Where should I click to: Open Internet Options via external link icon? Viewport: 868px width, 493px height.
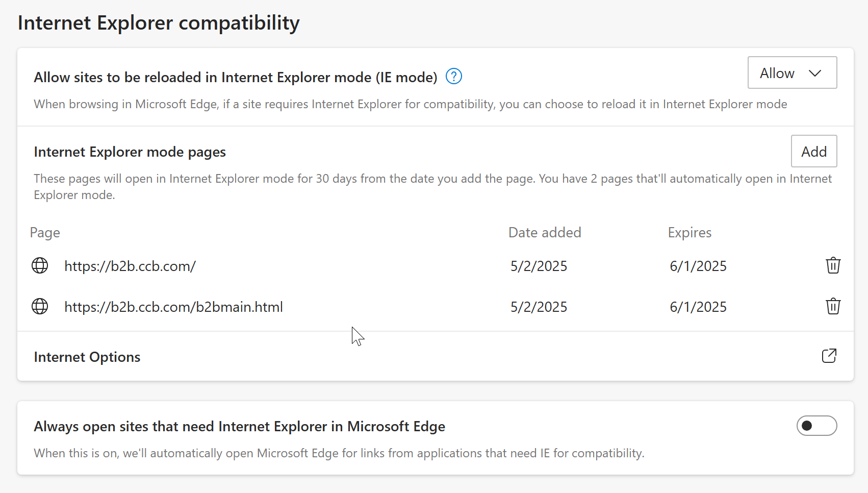click(x=829, y=356)
